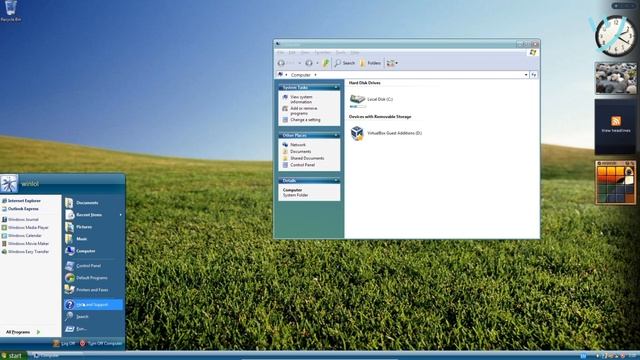
Task: Click the Start button on taskbar
Action: click(x=13, y=356)
